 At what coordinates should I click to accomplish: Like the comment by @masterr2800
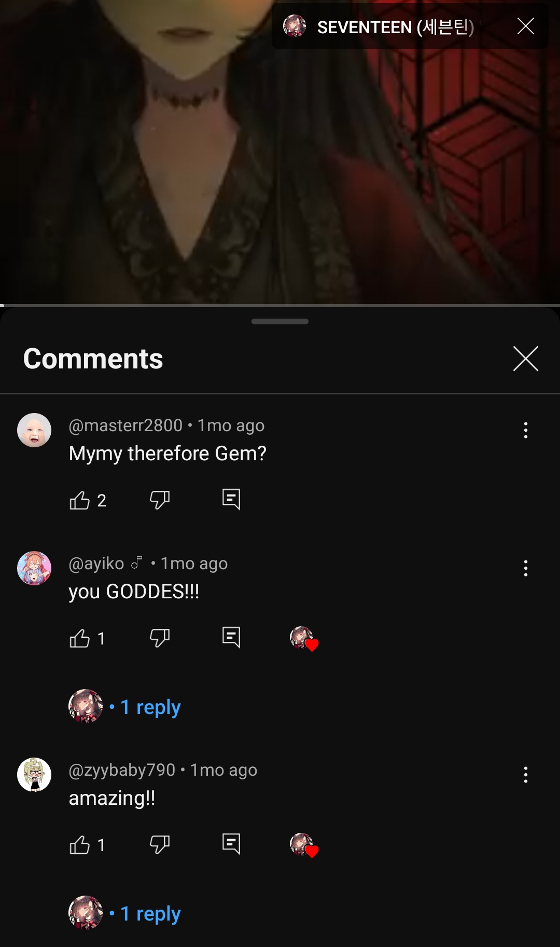coord(80,500)
